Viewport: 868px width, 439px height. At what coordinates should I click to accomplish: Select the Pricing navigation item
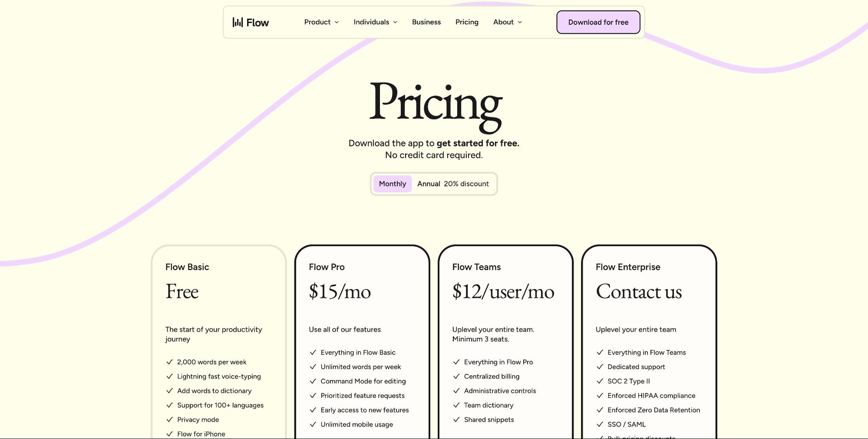(467, 22)
